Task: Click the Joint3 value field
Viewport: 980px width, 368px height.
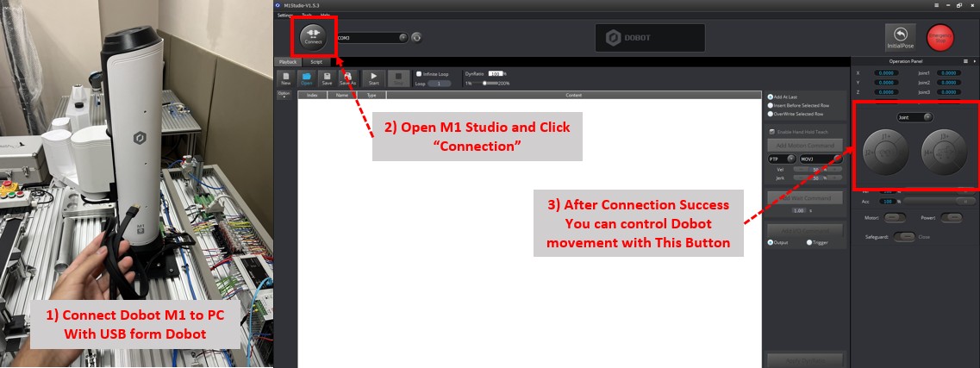Action: click(948, 92)
